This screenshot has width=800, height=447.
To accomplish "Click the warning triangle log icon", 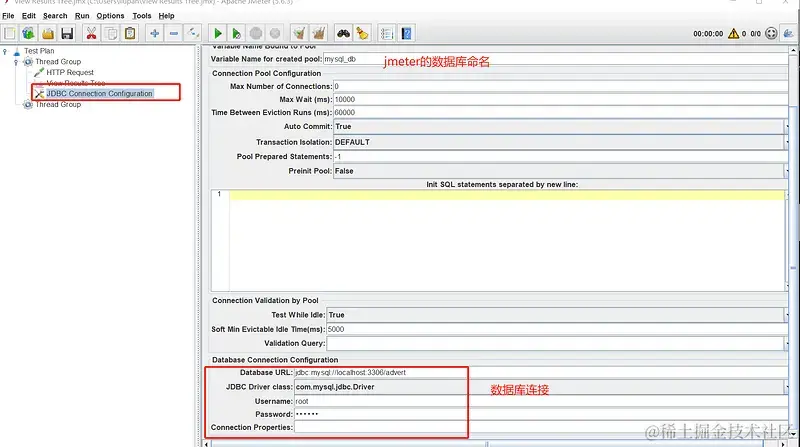I will tap(734, 34).
